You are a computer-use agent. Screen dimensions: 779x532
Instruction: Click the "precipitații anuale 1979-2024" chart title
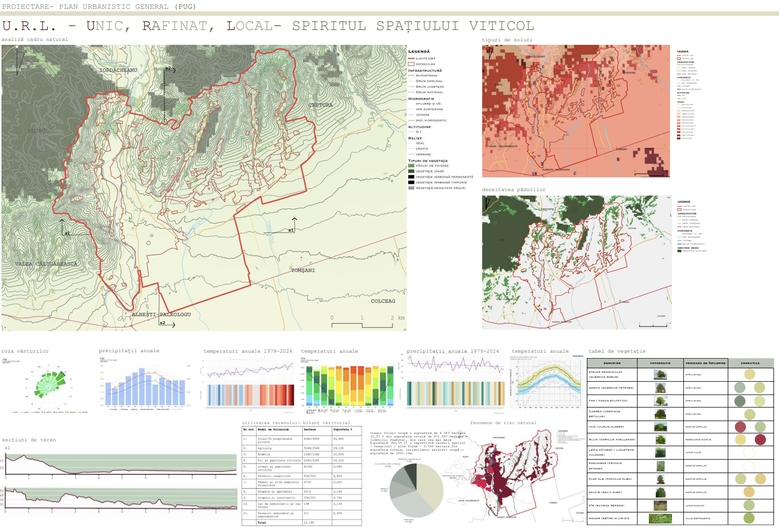(453, 351)
